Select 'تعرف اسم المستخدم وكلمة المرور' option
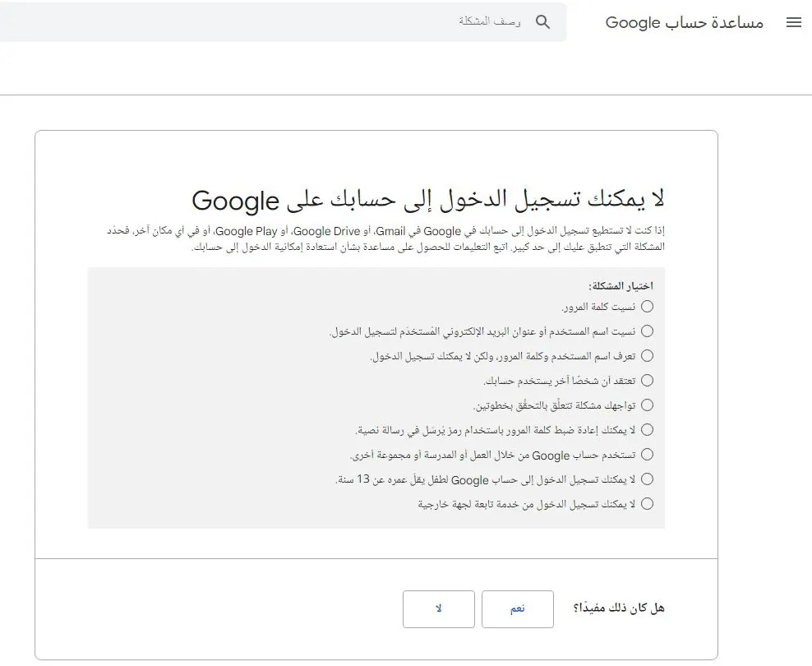The width and height of the screenshot is (812, 666). 647,356
